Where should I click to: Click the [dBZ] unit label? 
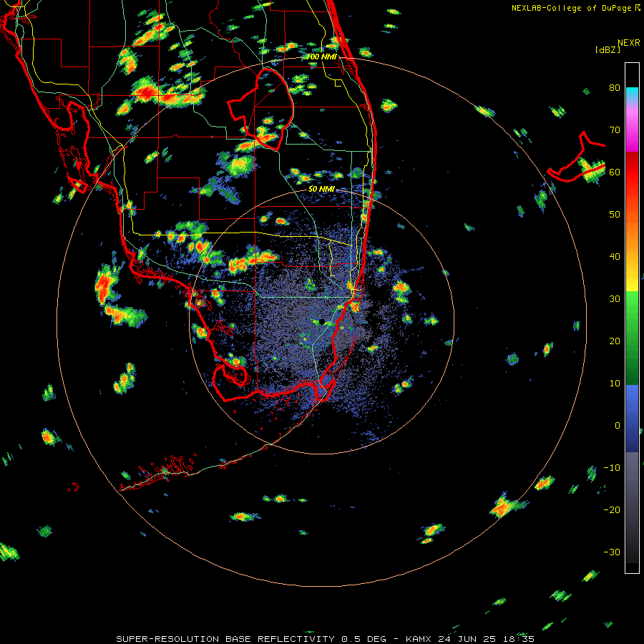[x=608, y=50]
